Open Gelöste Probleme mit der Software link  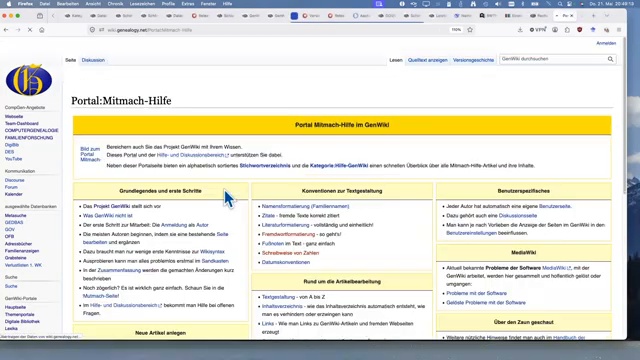point(486,303)
